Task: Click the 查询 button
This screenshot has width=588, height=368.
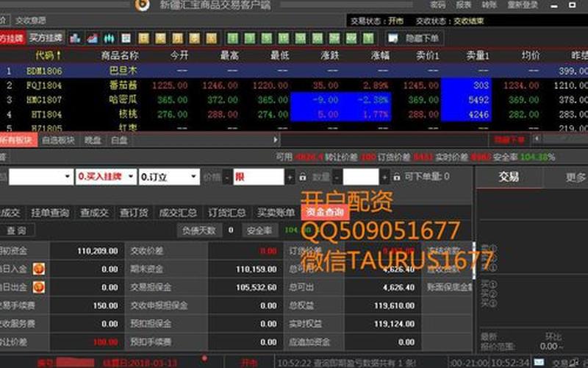Action: 17,230
